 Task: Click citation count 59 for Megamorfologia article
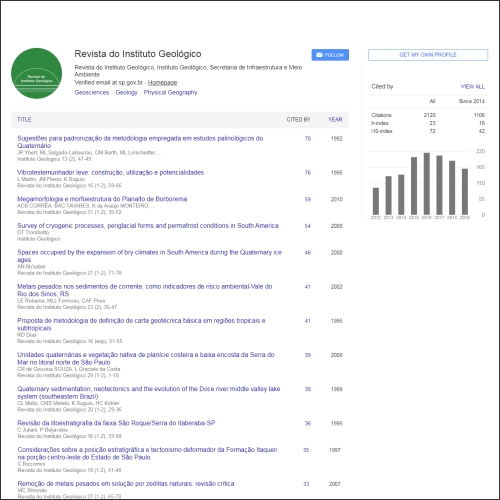308,199
